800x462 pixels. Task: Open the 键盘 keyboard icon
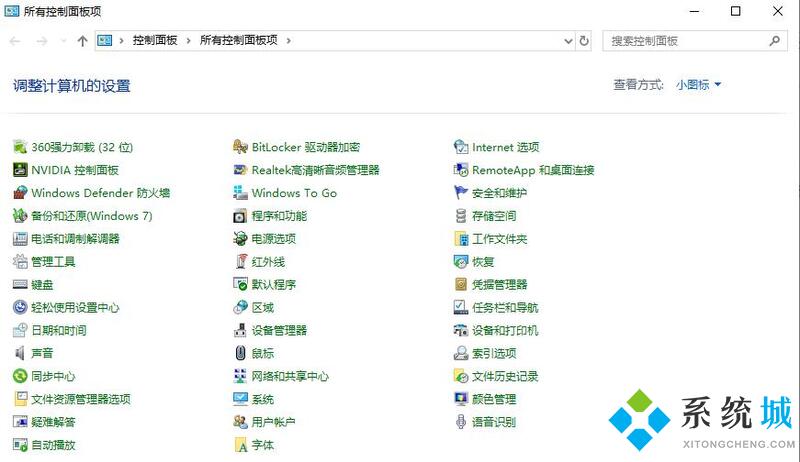click(x=20, y=285)
